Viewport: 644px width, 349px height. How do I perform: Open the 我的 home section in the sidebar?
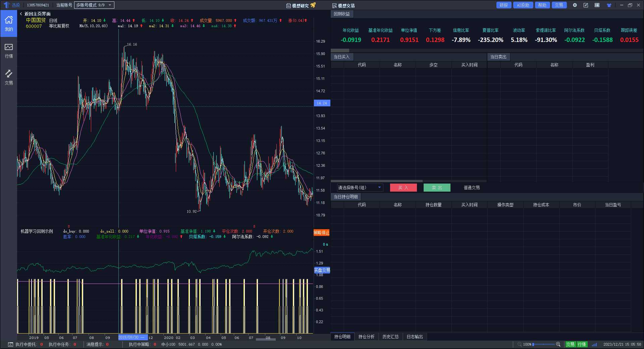[9, 23]
